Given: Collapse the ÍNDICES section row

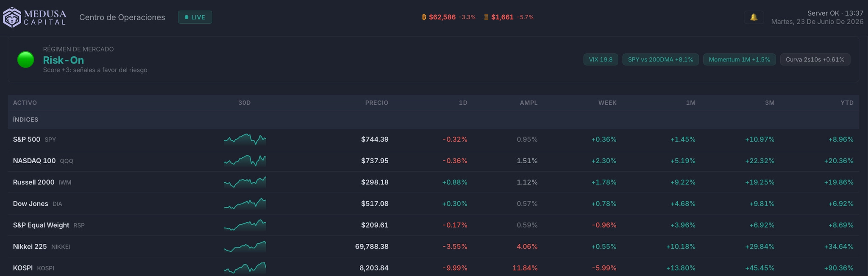Looking at the screenshot, I should [433, 120].
